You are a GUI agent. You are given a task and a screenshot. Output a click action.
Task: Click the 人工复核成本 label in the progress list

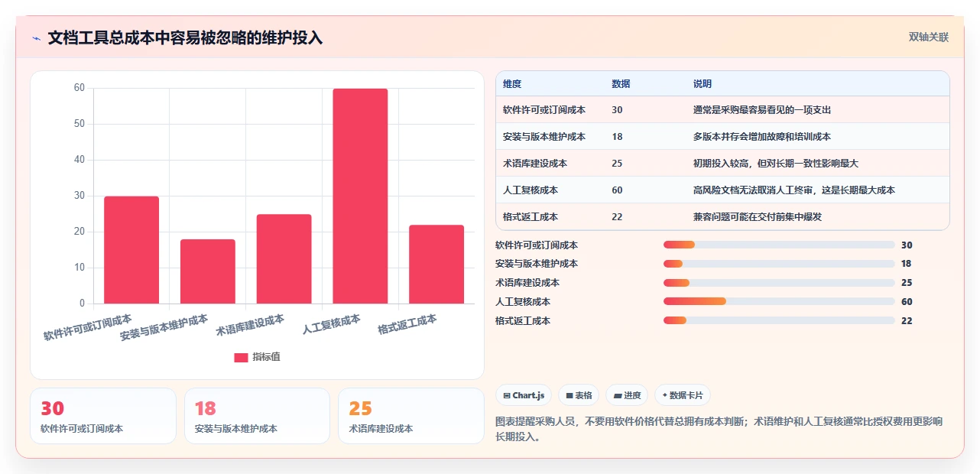pos(523,302)
